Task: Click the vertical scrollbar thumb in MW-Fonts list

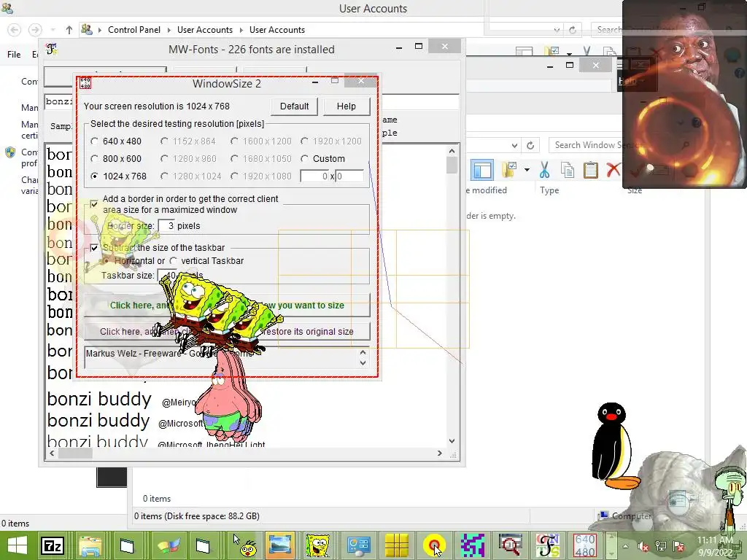Action: (x=452, y=166)
